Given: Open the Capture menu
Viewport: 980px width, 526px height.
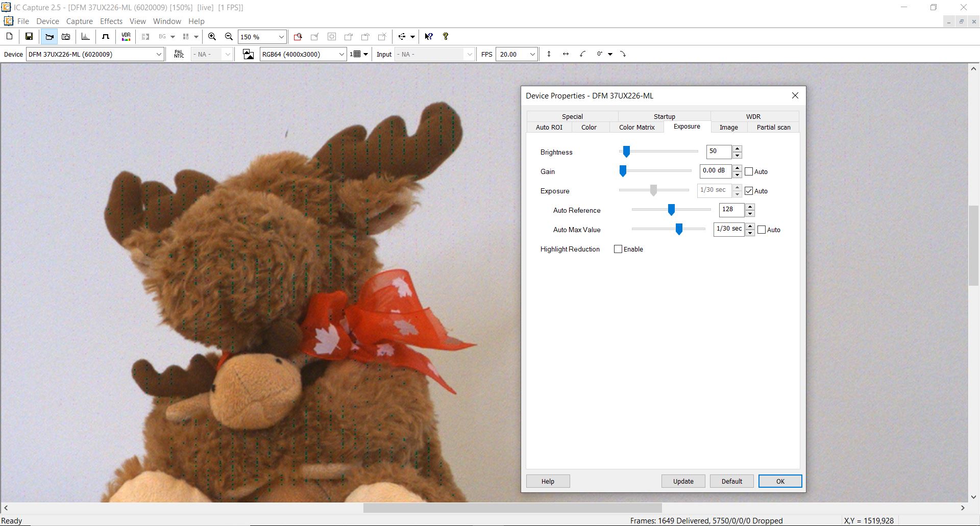Looking at the screenshot, I should [x=79, y=21].
